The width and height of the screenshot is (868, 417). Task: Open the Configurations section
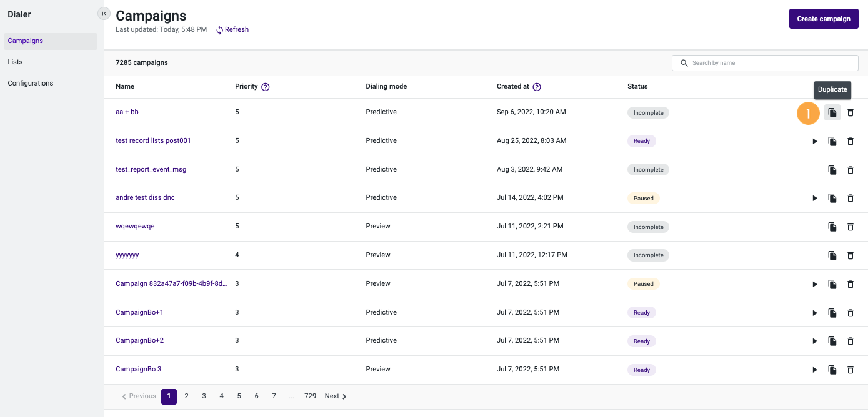coord(30,82)
